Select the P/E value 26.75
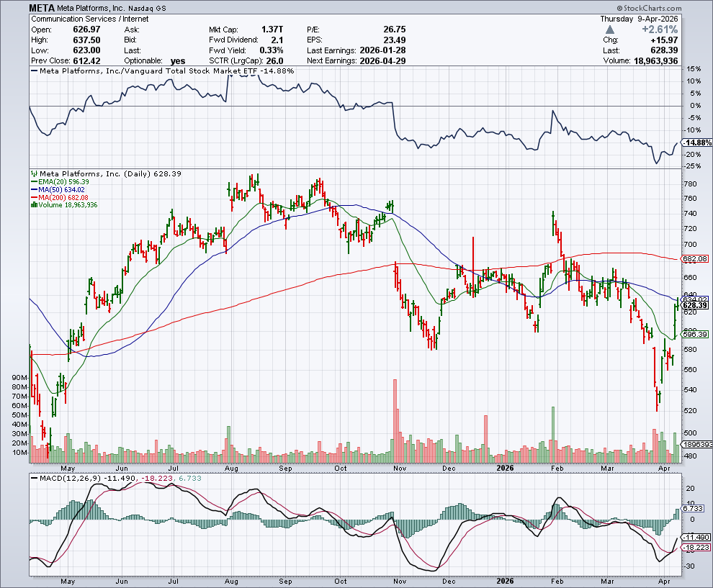The image size is (713, 588). pyautogui.click(x=394, y=29)
